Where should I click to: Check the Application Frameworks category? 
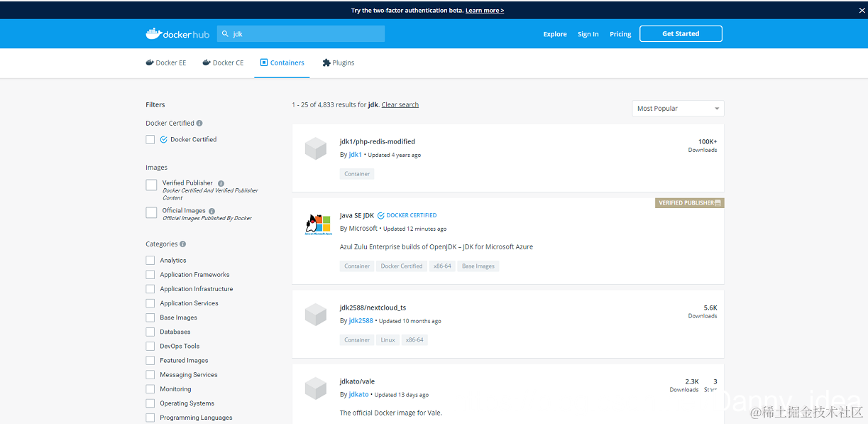[150, 275]
